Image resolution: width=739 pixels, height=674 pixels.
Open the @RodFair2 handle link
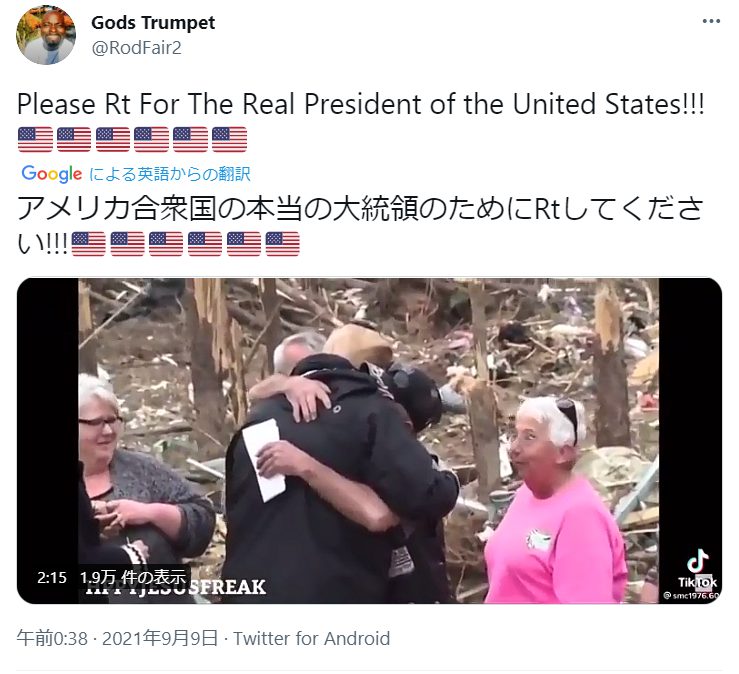pos(136,48)
